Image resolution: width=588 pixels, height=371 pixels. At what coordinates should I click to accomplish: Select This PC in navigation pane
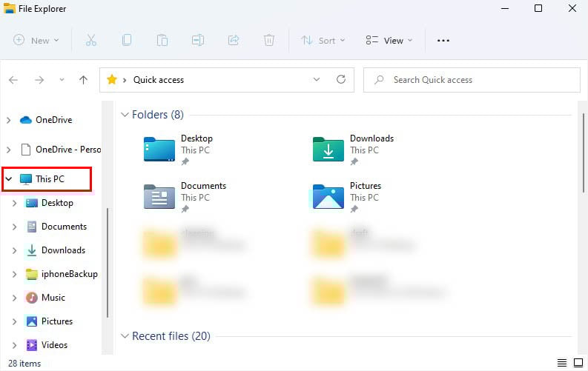coord(42,179)
